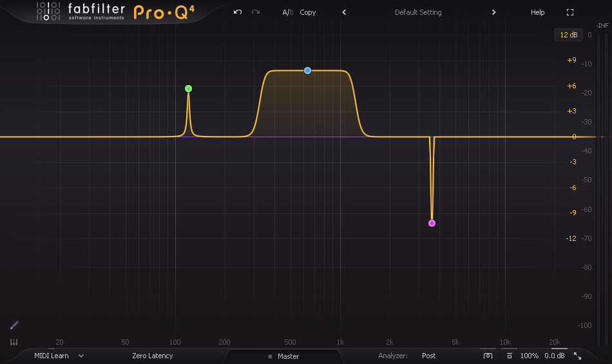Click the 20k frequency axis label

[555, 342]
